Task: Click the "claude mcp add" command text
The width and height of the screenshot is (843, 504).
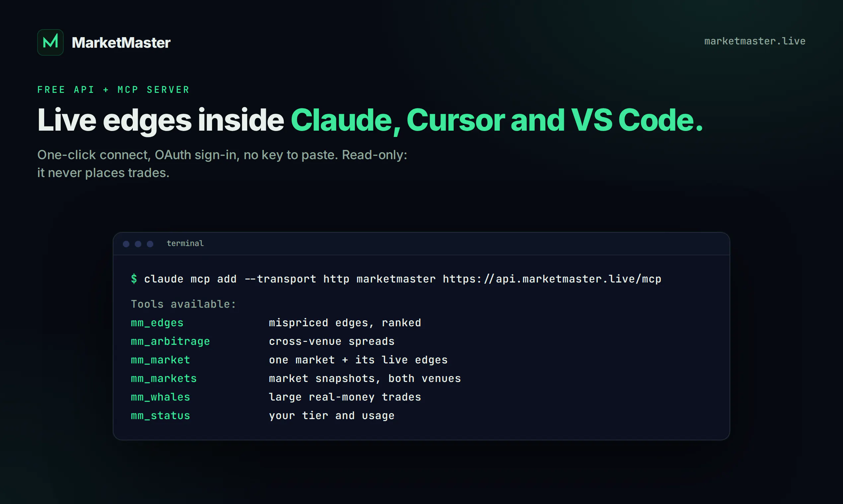Action: [x=191, y=279]
